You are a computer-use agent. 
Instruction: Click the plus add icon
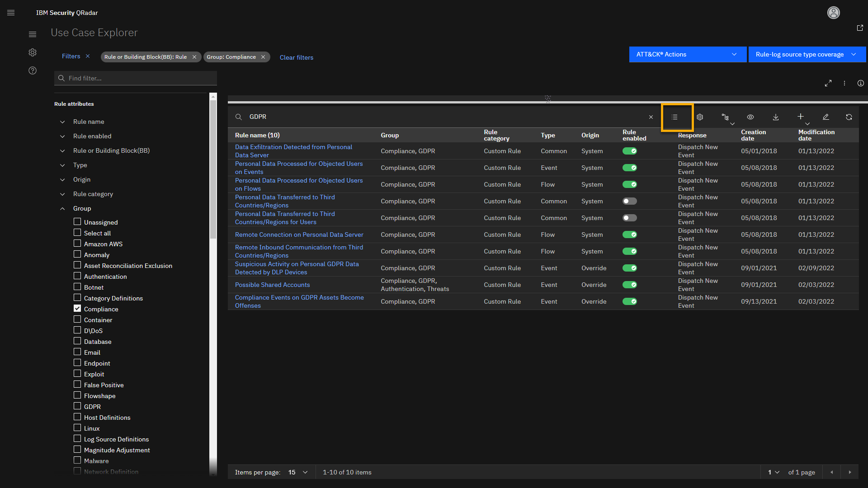pyautogui.click(x=800, y=117)
